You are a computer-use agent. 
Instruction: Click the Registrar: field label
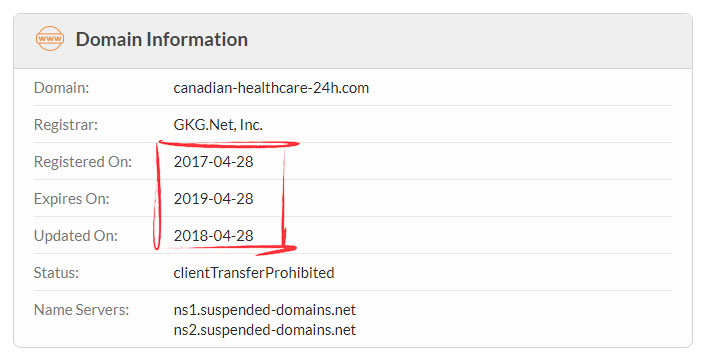pyautogui.click(x=66, y=124)
